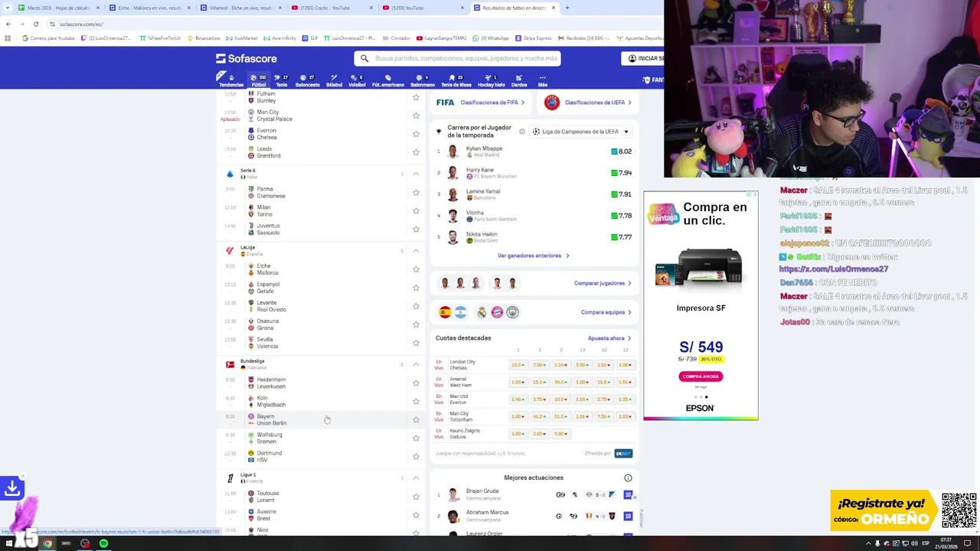This screenshot has height=551, width=980.
Task: Open the Más sports menu
Action: pos(542,80)
